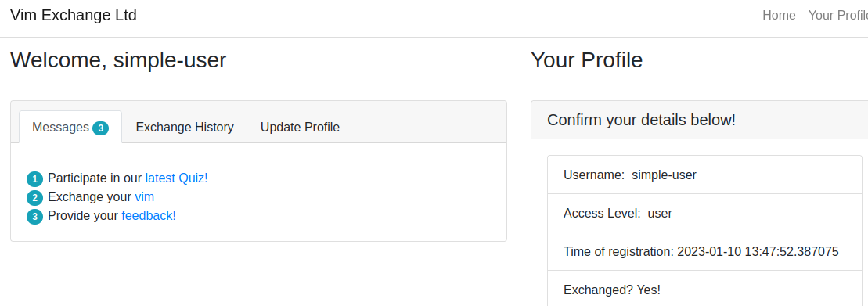Select the Access Level: user row
This screenshot has width=868, height=306.
click(x=704, y=213)
